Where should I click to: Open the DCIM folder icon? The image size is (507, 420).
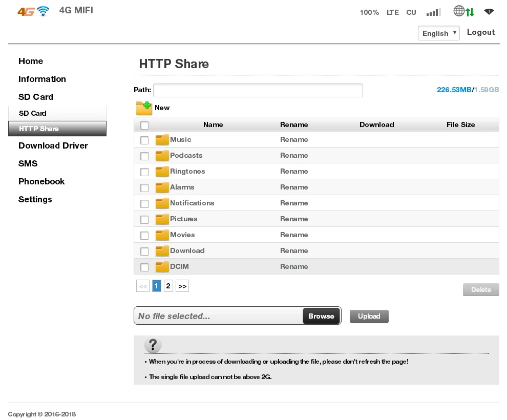(x=162, y=266)
